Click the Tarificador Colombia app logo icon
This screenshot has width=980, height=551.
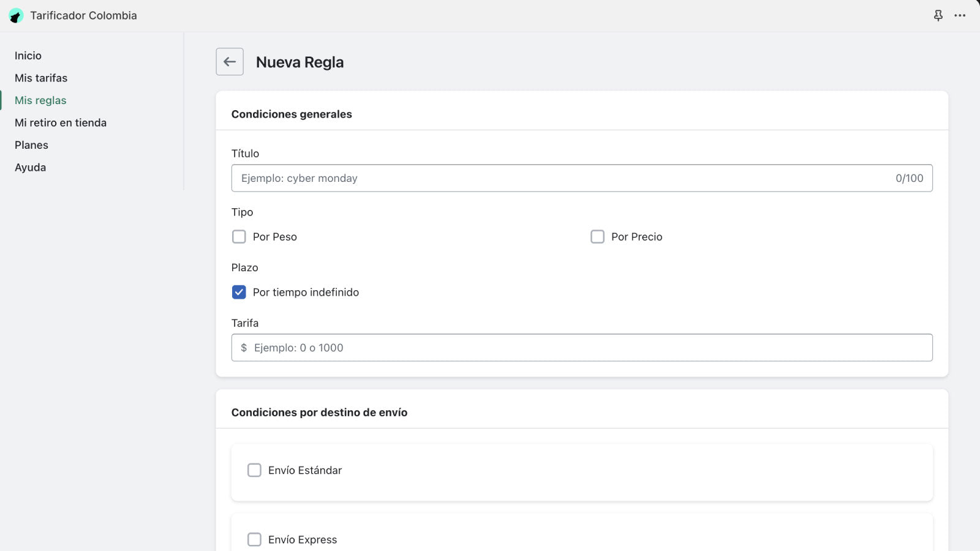click(16, 15)
